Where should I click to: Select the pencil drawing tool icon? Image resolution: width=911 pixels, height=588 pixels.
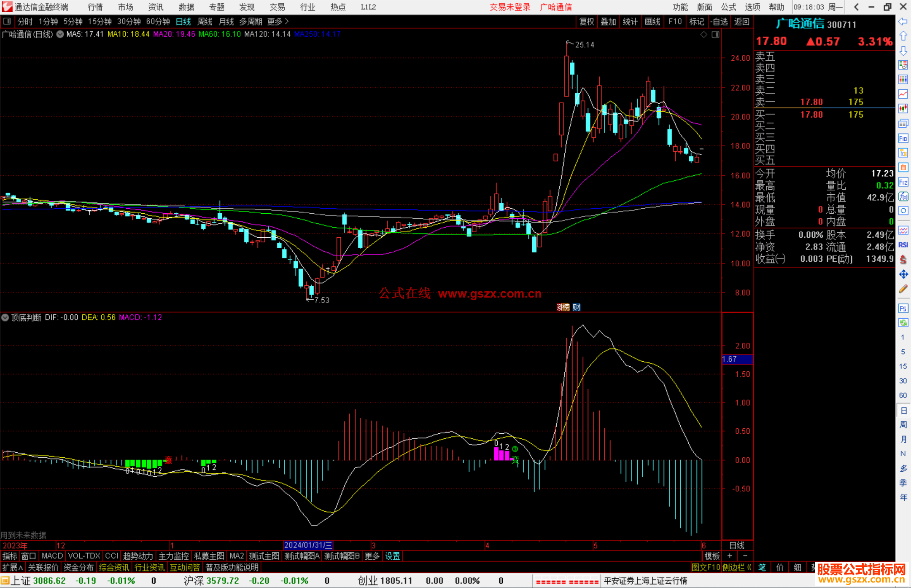(x=903, y=289)
